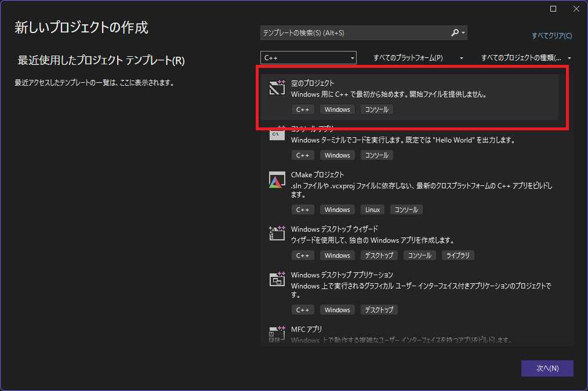Click the 空のプロジェクト template icon
The width and height of the screenshot is (588, 391).
(277, 87)
